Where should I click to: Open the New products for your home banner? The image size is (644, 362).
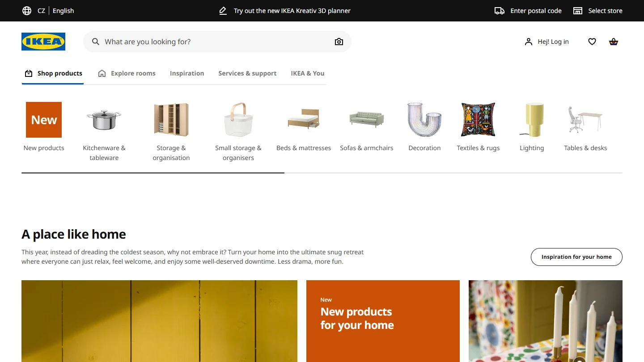point(383,321)
